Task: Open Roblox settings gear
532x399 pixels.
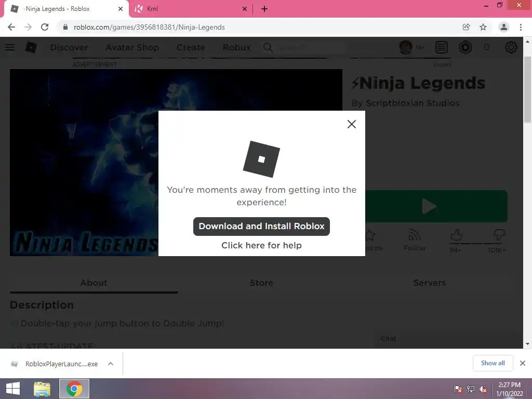Action: [x=511, y=47]
